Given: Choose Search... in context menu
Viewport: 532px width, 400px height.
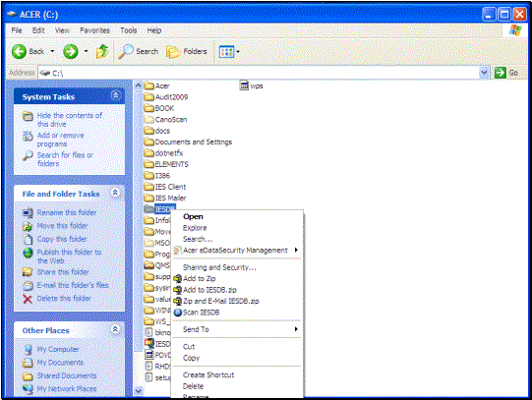Looking at the screenshot, I should tap(198, 239).
